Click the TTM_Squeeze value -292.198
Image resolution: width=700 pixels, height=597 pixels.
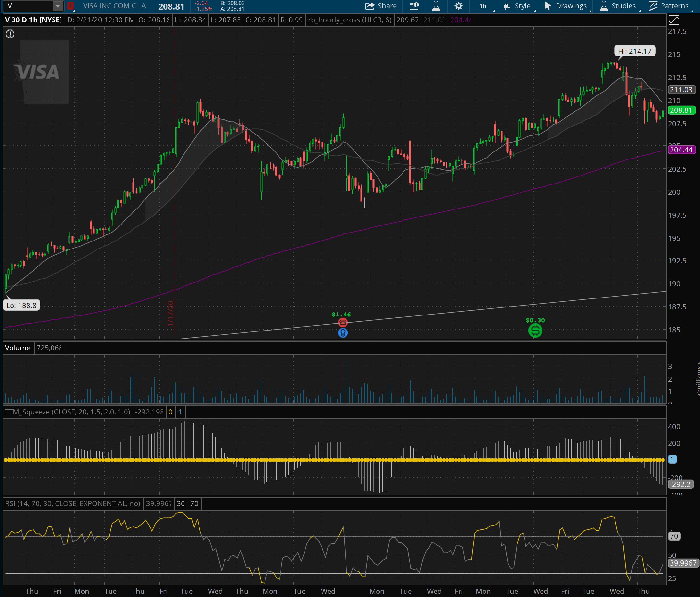pos(149,412)
